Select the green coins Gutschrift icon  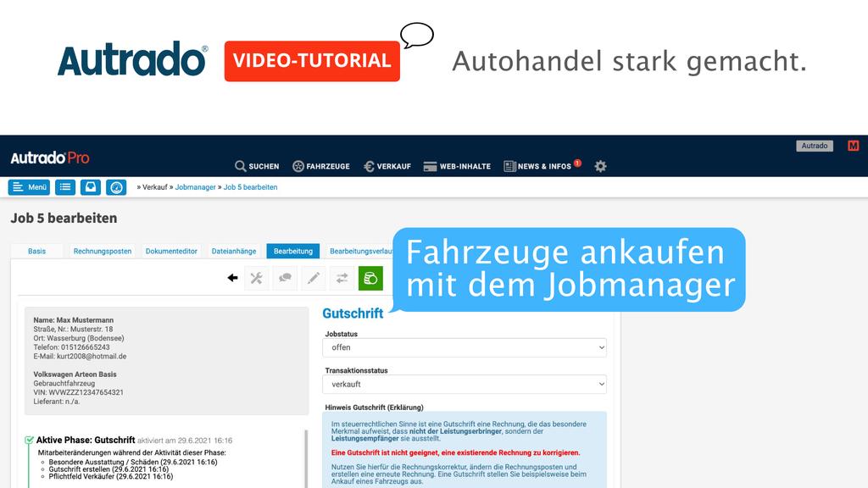(x=370, y=278)
